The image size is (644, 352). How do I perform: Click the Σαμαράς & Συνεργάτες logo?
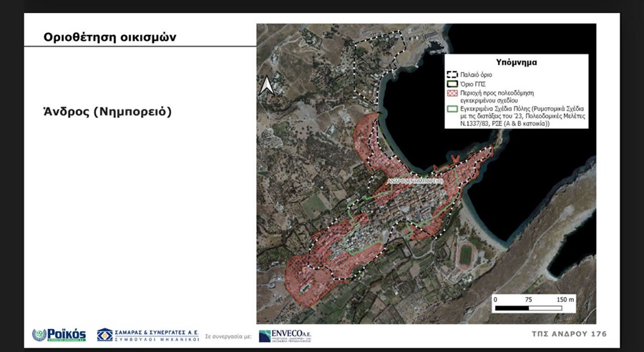coord(147,335)
